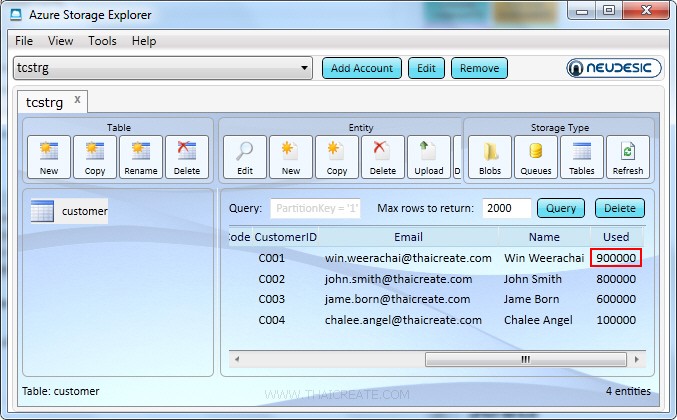This screenshot has width=677, height=420.
Task: Click the Edit account button
Action: [x=426, y=68]
